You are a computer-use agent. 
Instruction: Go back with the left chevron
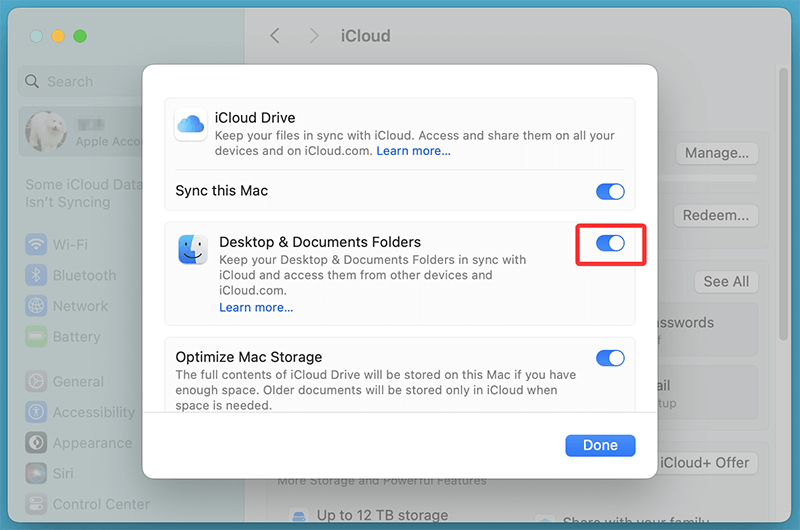tap(275, 36)
